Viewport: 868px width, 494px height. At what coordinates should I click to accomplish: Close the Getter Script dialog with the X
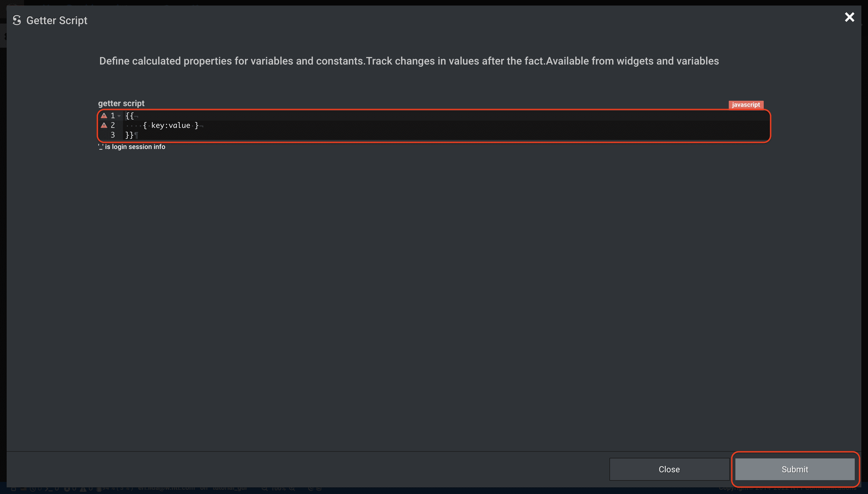tap(849, 17)
